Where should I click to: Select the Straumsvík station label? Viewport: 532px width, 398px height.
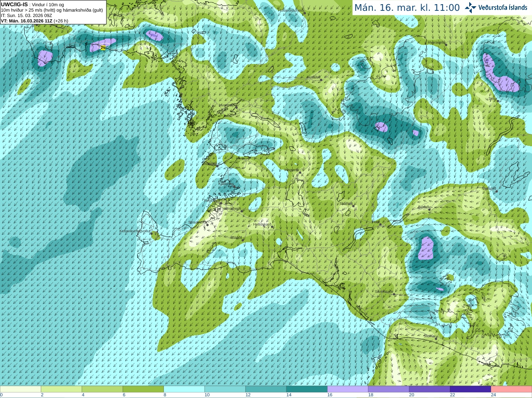coord(197,222)
